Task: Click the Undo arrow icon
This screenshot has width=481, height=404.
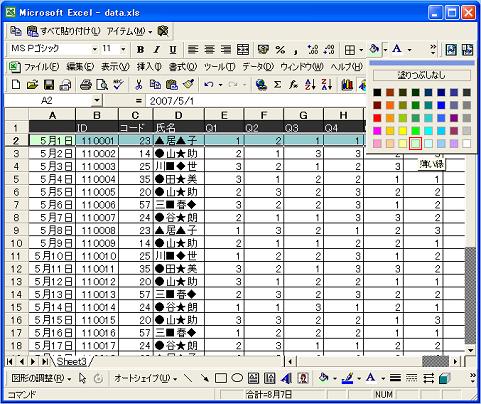Action: click(209, 85)
